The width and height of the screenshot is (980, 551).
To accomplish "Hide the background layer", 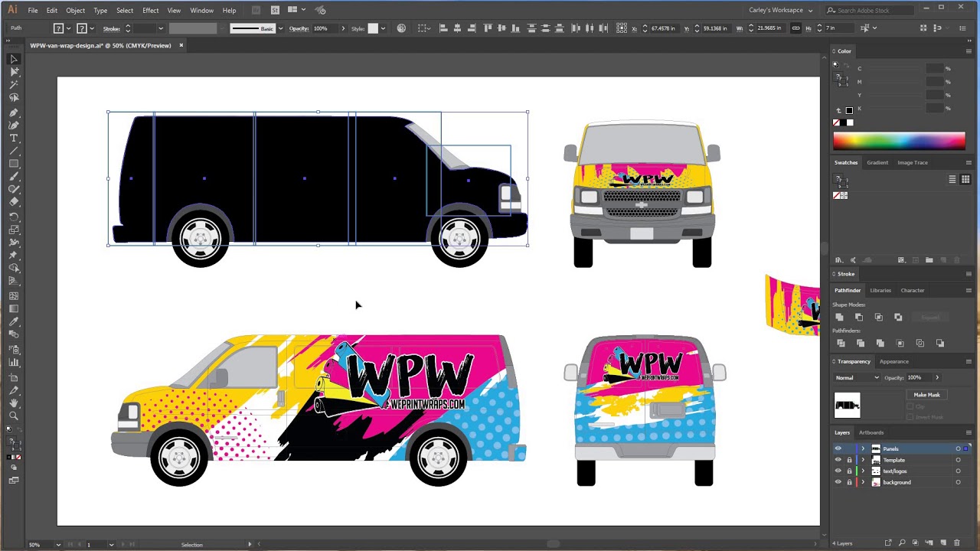I will click(x=838, y=482).
